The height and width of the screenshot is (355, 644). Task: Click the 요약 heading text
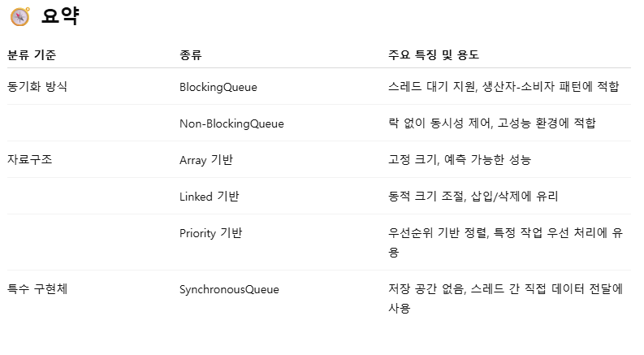click(x=60, y=16)
